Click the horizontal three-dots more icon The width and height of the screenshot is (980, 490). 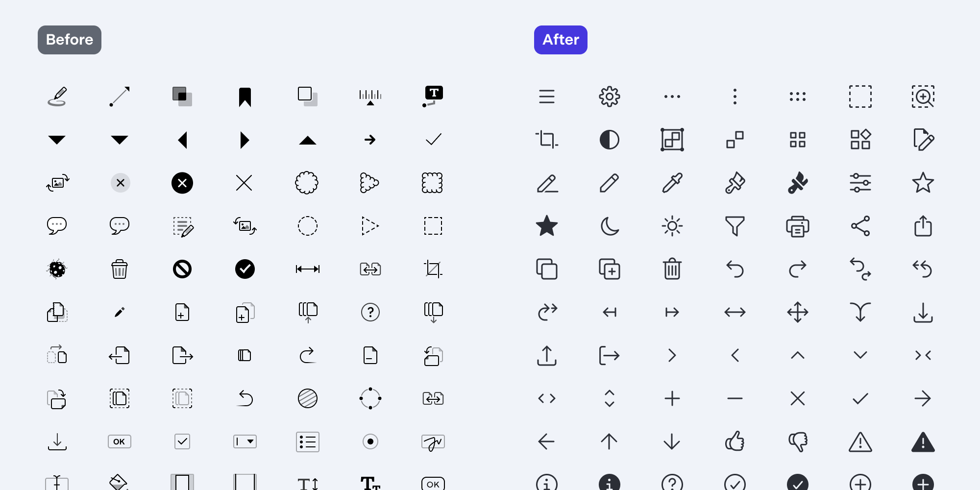672,97
